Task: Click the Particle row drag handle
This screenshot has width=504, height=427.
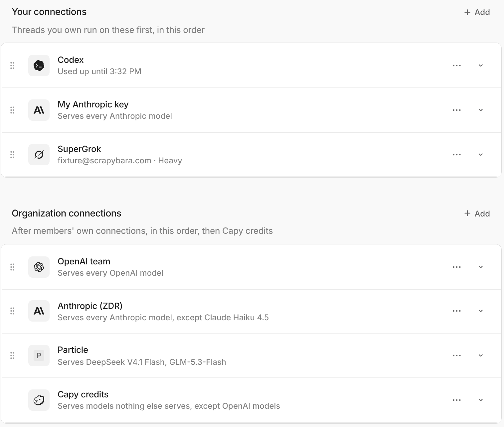Action: tap(12, 356)
